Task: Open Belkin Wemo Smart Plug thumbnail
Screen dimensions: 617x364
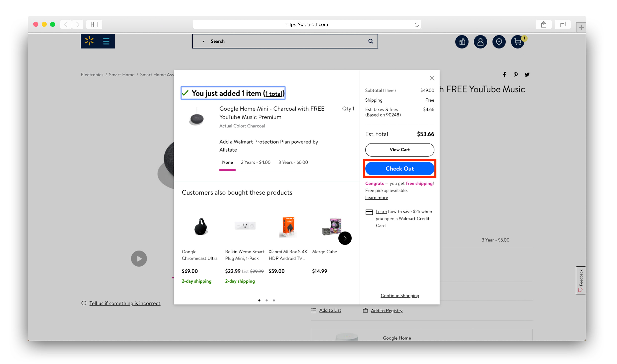Action: [245, 225]
